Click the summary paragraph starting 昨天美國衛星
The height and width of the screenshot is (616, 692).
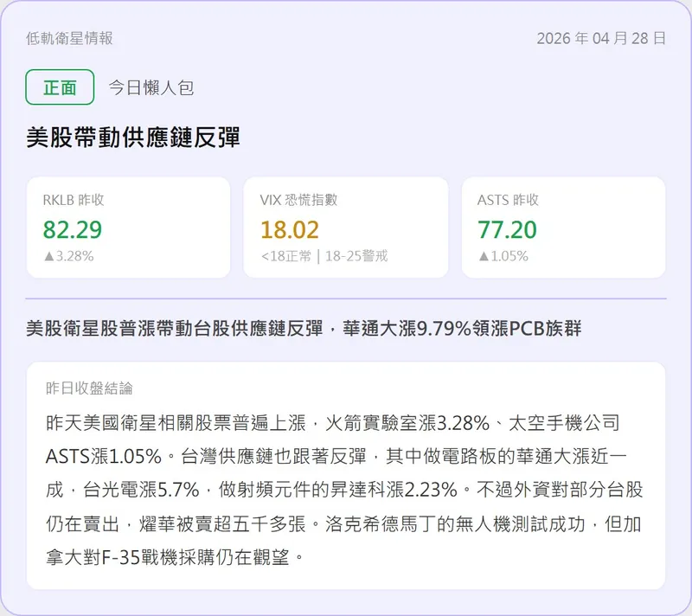pos(344,491)
